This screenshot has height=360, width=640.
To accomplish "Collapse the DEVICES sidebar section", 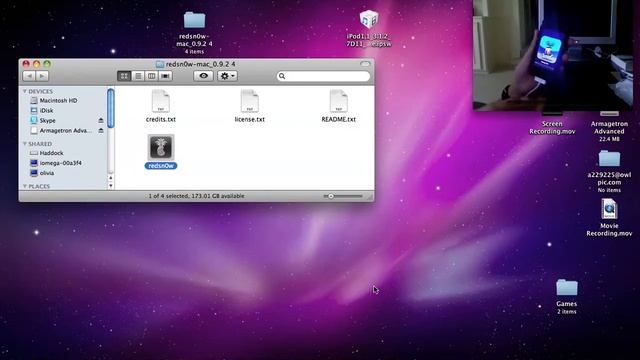I will 24,91.
